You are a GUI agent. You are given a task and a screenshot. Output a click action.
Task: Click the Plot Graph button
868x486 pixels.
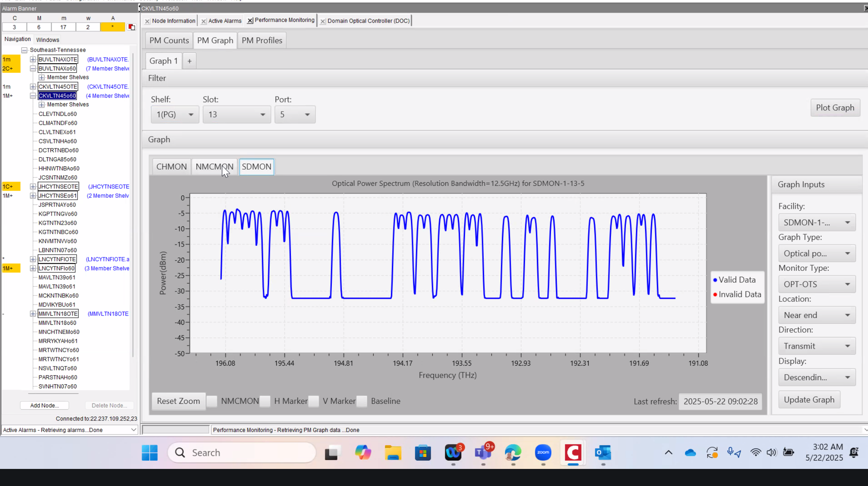point(835,108)
